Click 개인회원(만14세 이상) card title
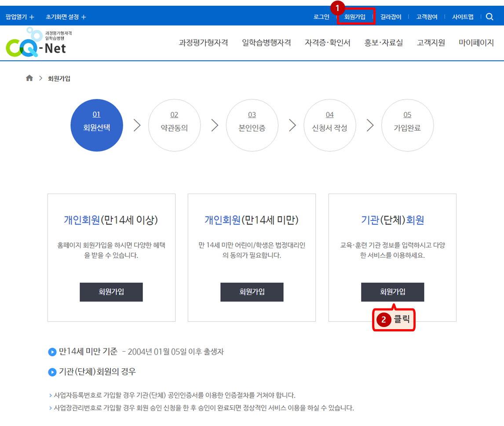 point(111,220)
